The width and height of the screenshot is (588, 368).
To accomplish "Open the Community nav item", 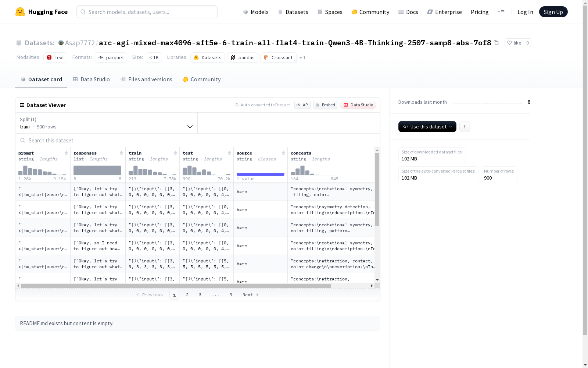I will point(370,12).
